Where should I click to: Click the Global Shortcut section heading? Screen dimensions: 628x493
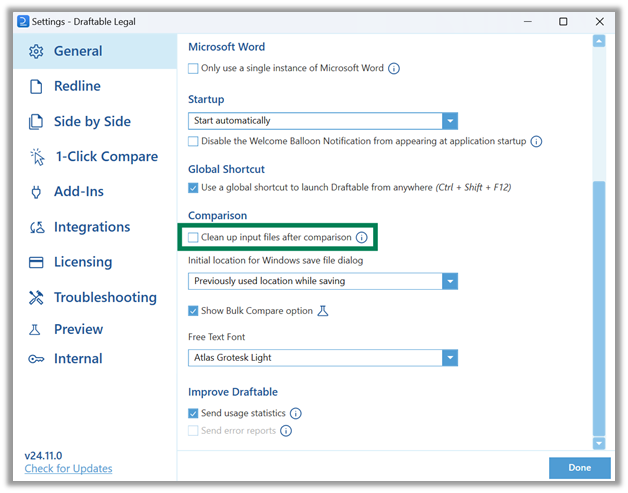tap(227, 169)
